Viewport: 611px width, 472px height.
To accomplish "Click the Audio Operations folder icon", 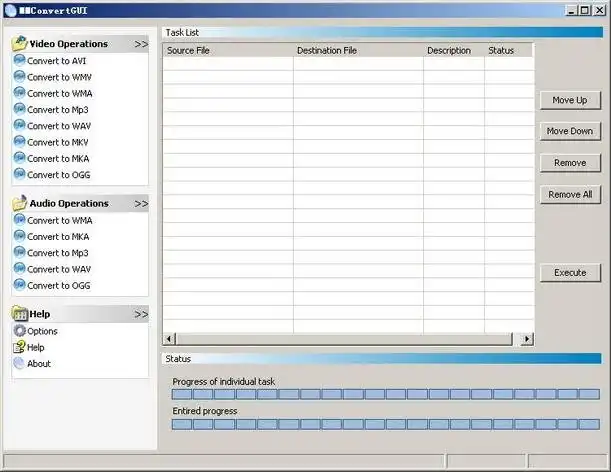I will tap(19, 203).
